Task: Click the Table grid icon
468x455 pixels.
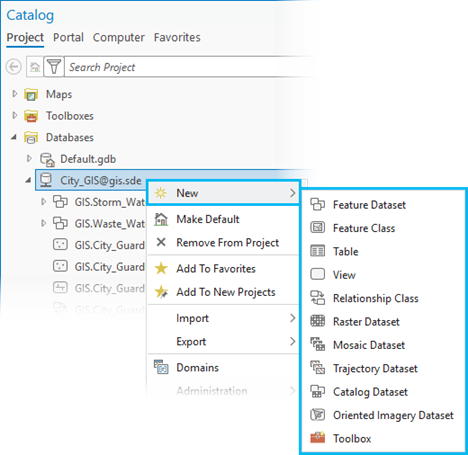Action: click(318, 251)
